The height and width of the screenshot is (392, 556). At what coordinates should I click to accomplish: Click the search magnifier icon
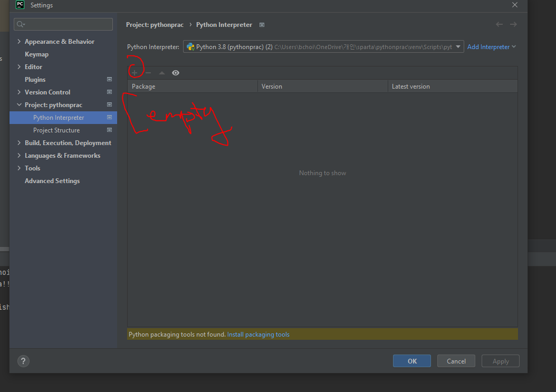21,24
